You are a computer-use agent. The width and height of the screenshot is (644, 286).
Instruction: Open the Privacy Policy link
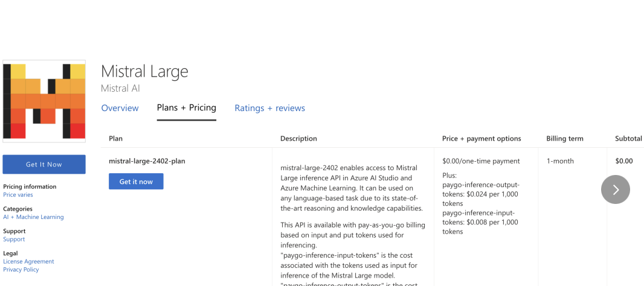point(21,270)
